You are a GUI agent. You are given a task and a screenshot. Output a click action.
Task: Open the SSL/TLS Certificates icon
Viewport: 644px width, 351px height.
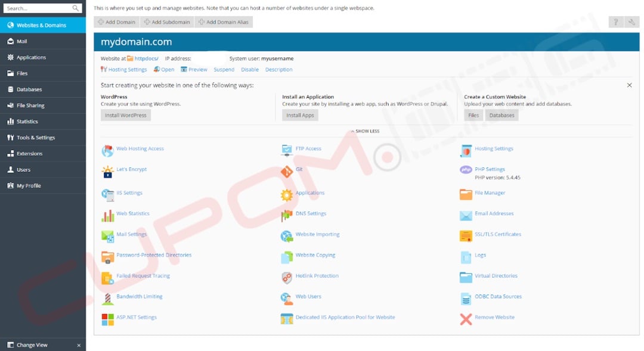point(466,237)
